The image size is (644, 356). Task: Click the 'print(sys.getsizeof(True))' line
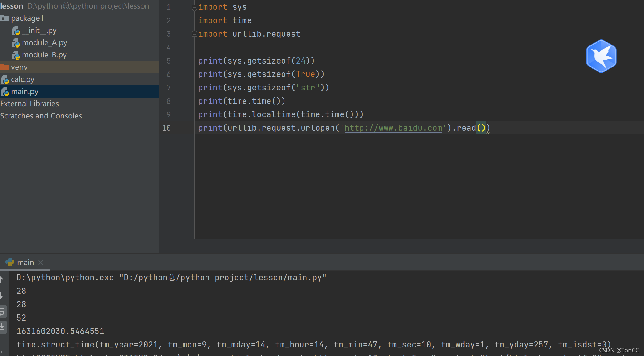click(261, 74)
